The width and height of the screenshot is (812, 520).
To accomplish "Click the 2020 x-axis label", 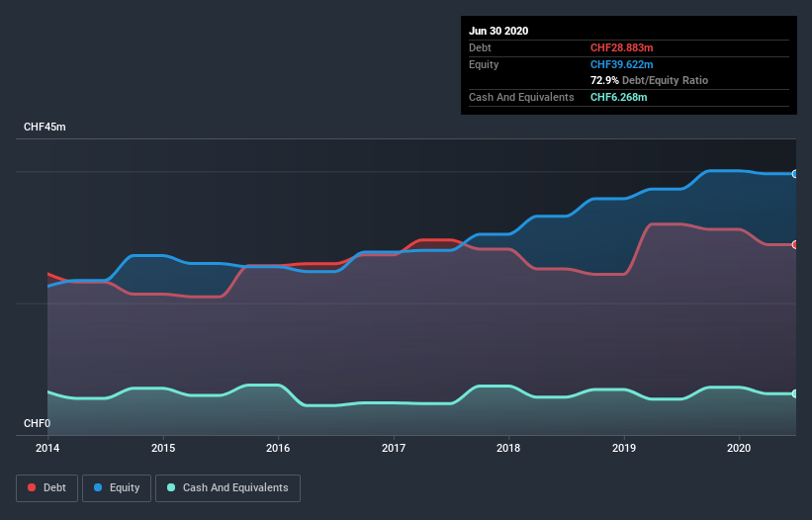I will pyautogui.click(x=739, y=448).
